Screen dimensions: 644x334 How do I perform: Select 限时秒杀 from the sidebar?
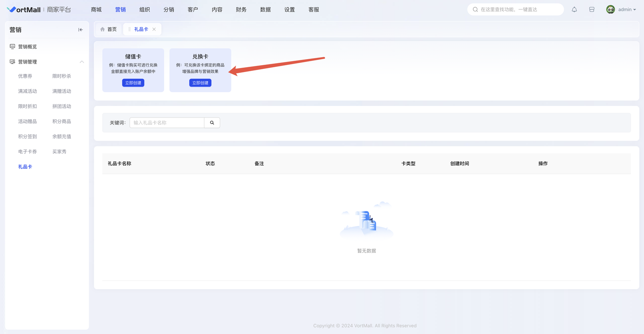click(x=62, y=76)
